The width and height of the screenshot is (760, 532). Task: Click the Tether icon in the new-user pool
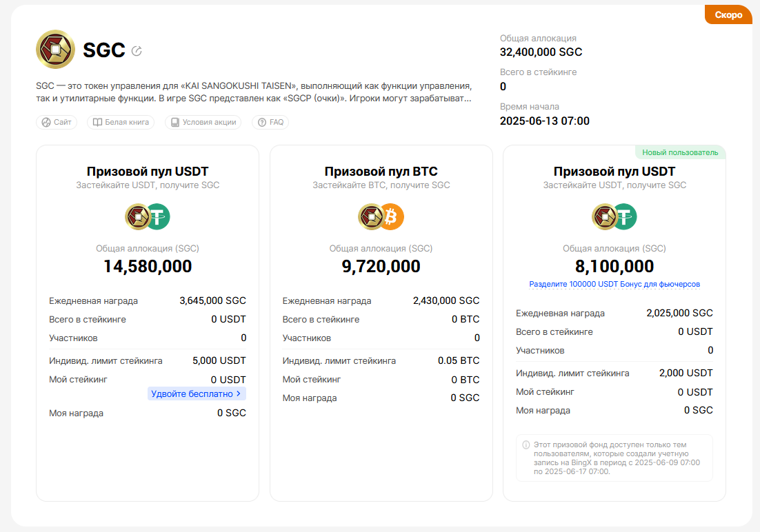tap(625, 216)
